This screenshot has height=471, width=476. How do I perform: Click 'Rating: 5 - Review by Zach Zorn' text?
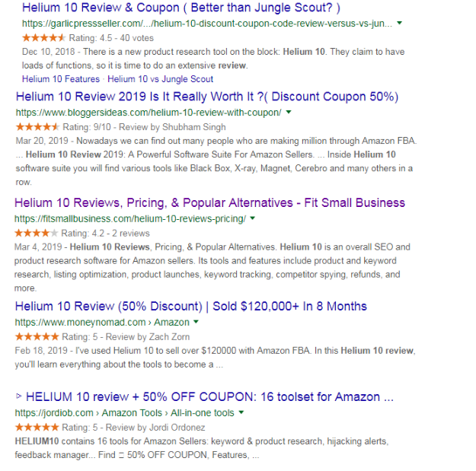tap(126, 337)
